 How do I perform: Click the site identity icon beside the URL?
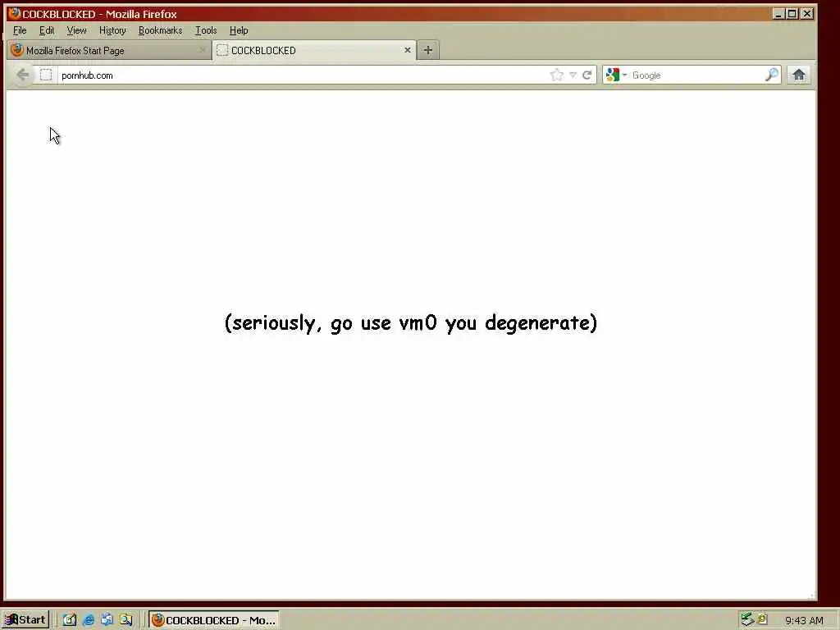(x=46, y=75)
